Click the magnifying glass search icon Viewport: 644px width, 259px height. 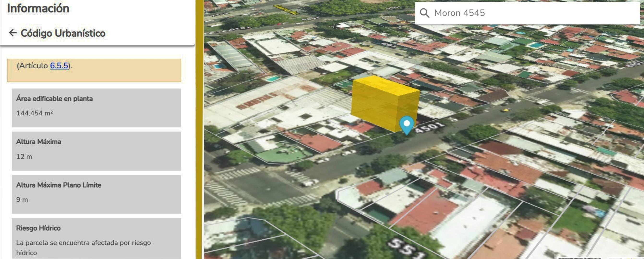click(x=425, y=13)
